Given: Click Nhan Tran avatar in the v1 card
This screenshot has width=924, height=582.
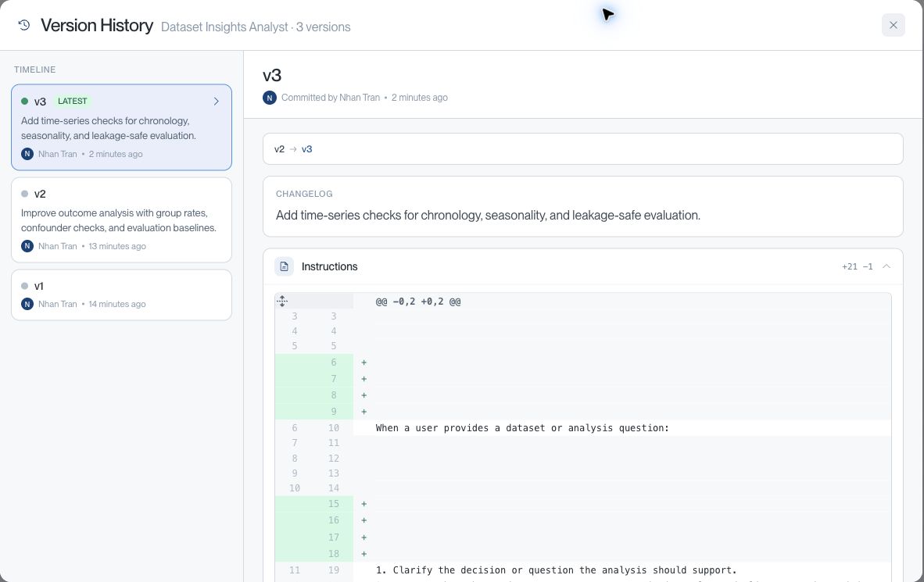Looking at the screenshot, I should (27, 304).
